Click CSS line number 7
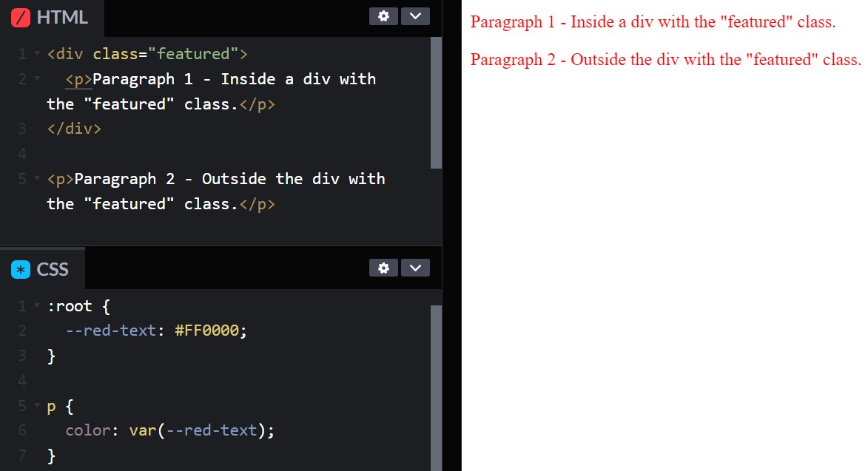Screen dimensions: 868x471 point(22,455)
